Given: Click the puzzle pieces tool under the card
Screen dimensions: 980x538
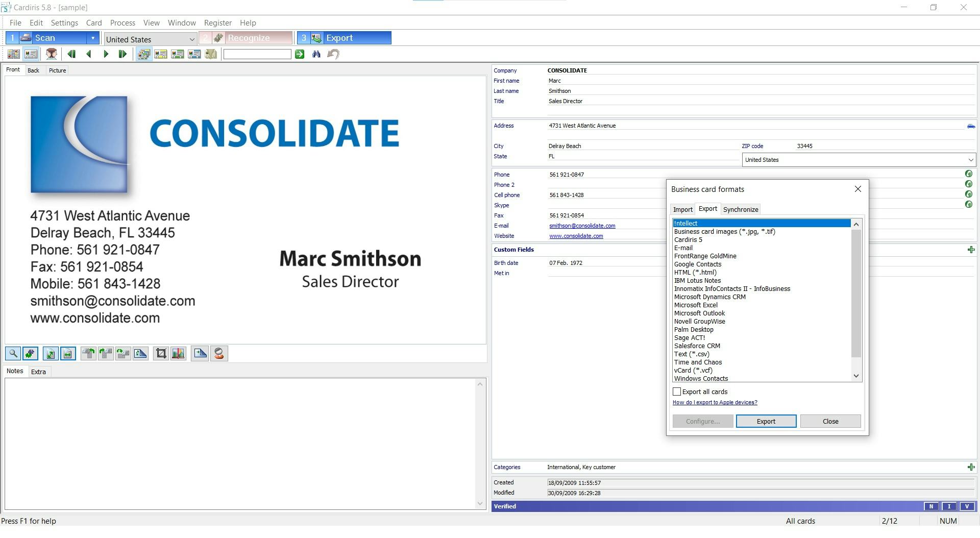Looking at the screenshot, I should [x=30, y=354].
